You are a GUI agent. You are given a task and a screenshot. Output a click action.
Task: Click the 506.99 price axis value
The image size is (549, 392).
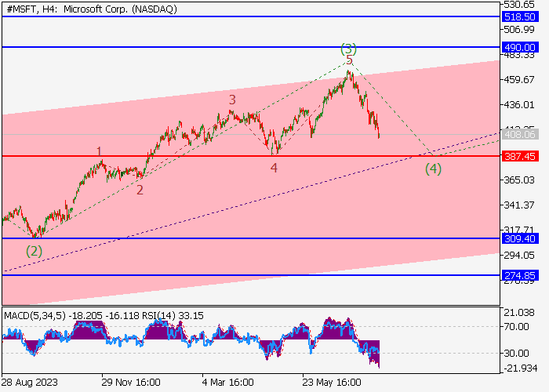point(519,30)
